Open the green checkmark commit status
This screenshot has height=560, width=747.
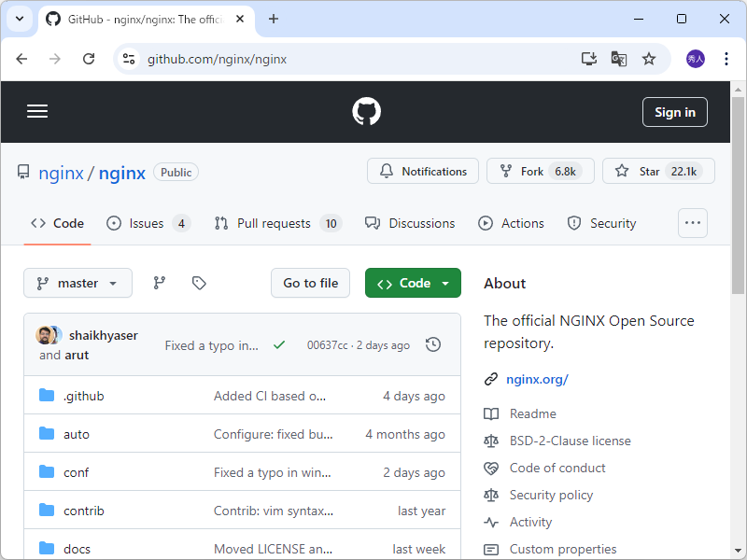(x=279, y=344)
